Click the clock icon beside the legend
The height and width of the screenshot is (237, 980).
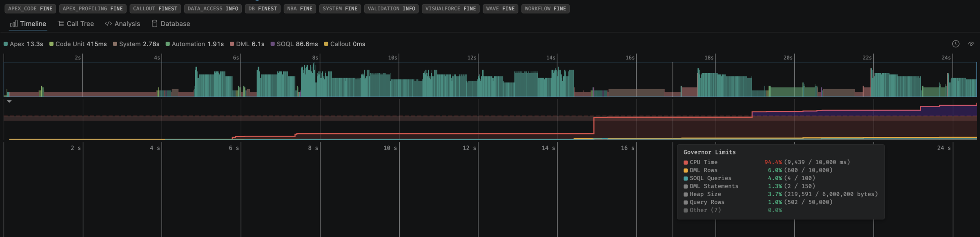[x=955, y=44]
